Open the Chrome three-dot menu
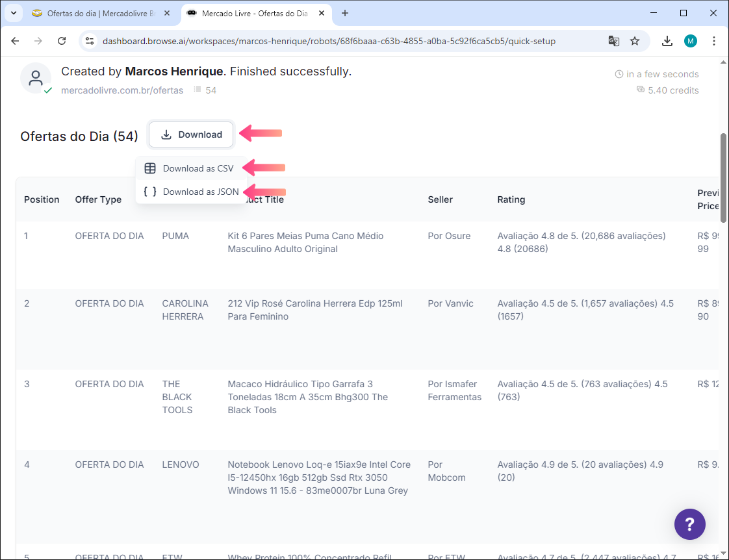The height and width of the screenshot is (560, 729). (713, 41)
